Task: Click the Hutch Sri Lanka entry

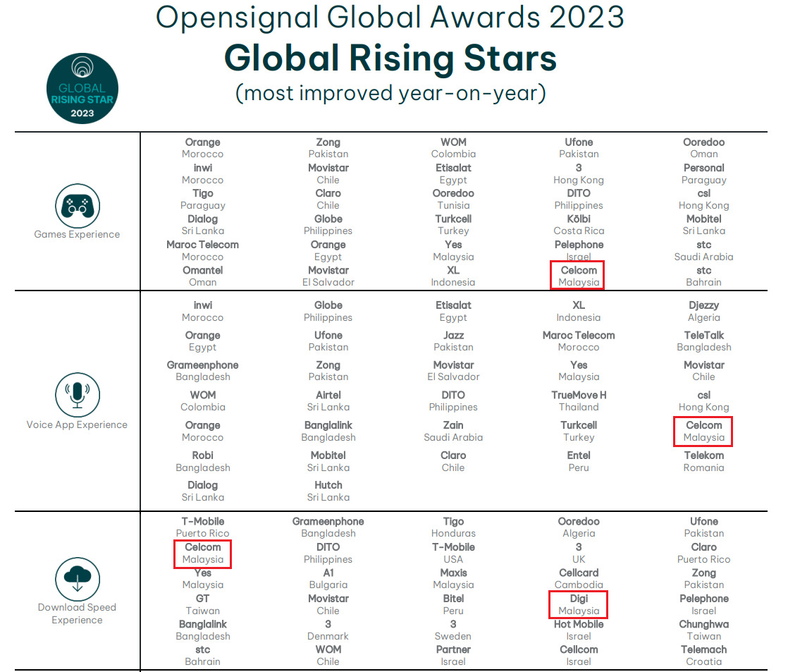Action: [x=328, y=491]
